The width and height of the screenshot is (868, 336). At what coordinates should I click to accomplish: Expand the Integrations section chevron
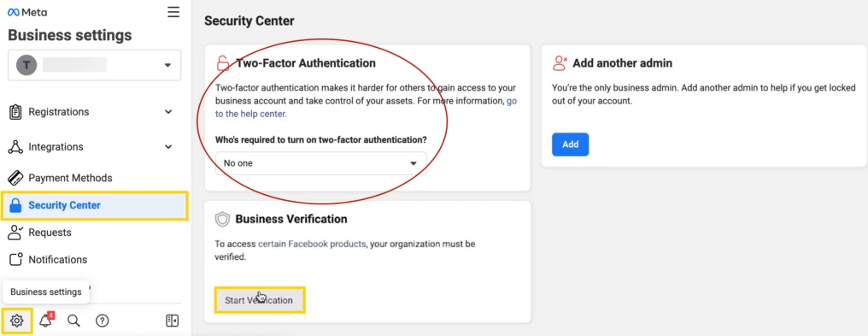[x=168, y=147]
